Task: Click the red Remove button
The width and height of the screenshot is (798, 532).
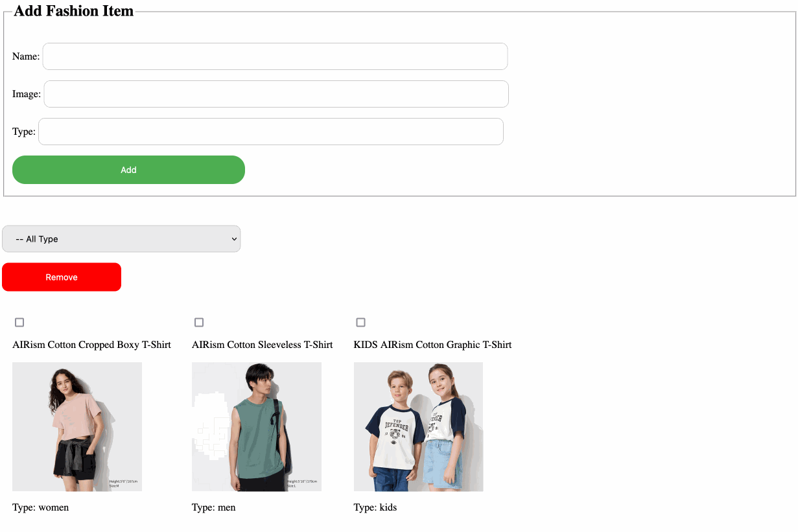Action: pos(62,277)
